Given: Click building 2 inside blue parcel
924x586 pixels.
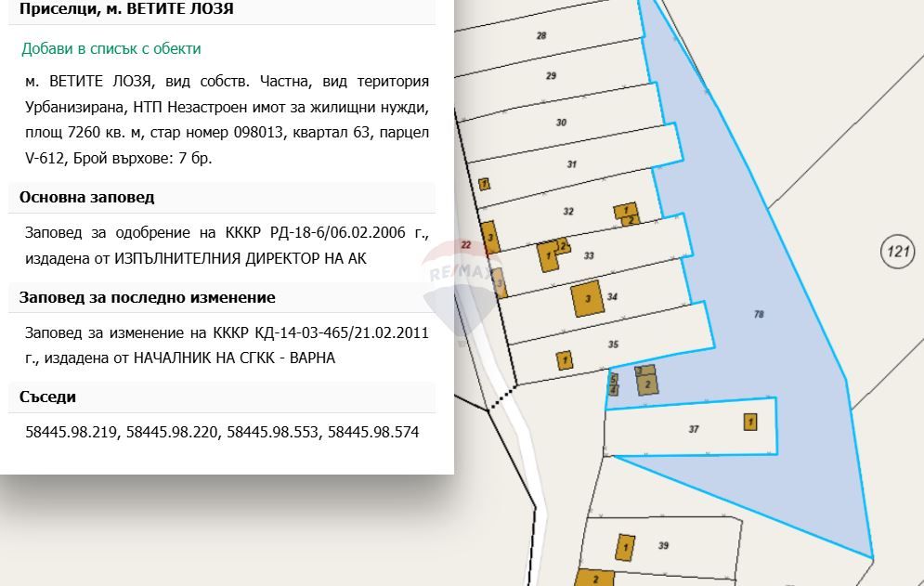Looking at the screenshot, I should tap(647, 385).
